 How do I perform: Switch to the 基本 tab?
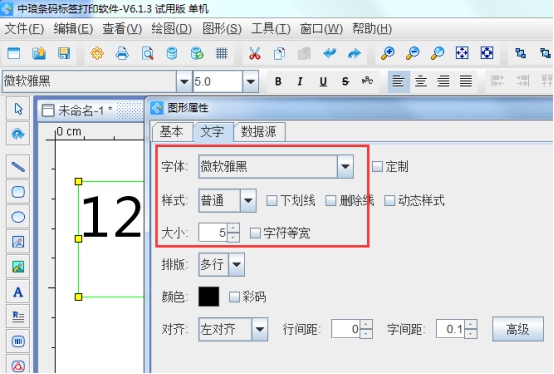click(x=171, y=132)
